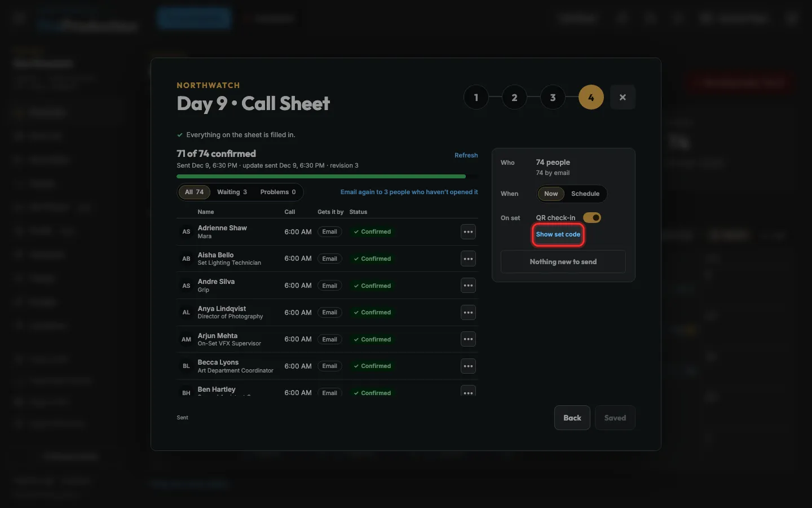The width and height of the screenshot is (812, 508).
Task: Open row actions menu for Adrienne Shaw
Action: pyautogui.click(x=468, y=232)
